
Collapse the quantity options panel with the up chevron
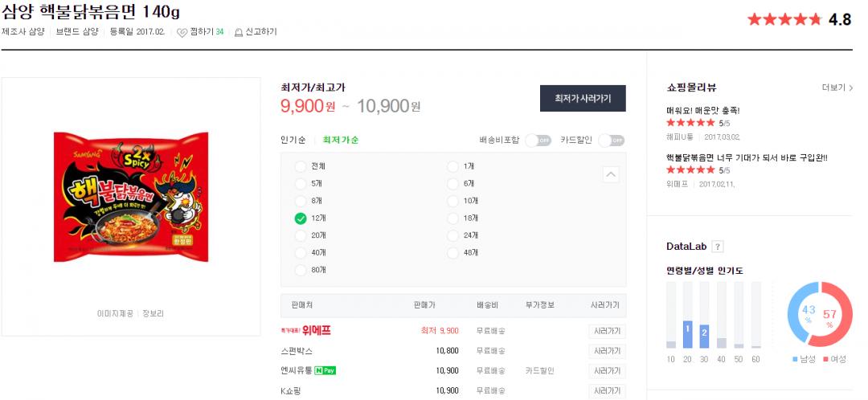(x=611, y=174)
